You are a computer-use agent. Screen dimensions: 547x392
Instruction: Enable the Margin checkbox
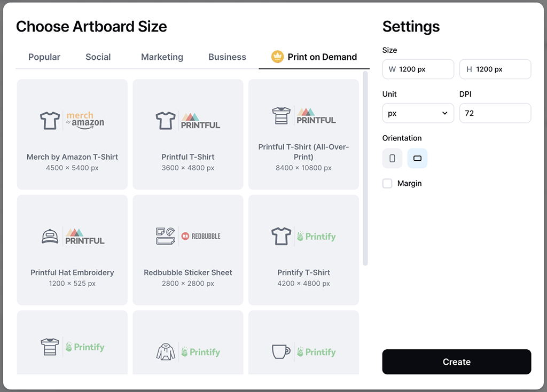pyautogui.click(x=387, y=184)
